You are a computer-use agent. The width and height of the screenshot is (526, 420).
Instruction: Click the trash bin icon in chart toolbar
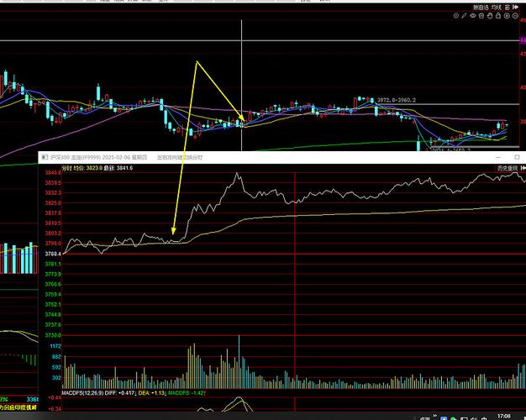tap(481, 16)
